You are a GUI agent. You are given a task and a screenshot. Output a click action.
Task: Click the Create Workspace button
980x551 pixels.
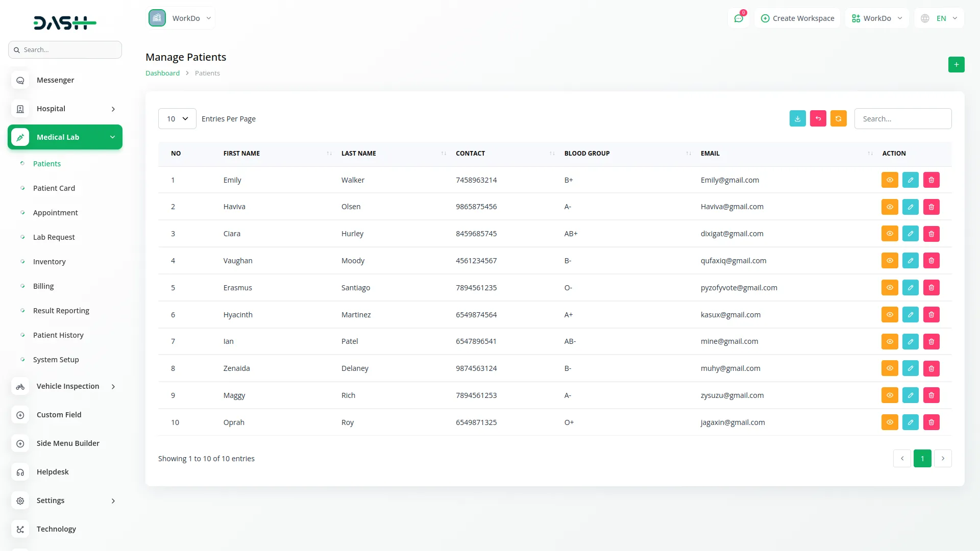pos(797,18)
